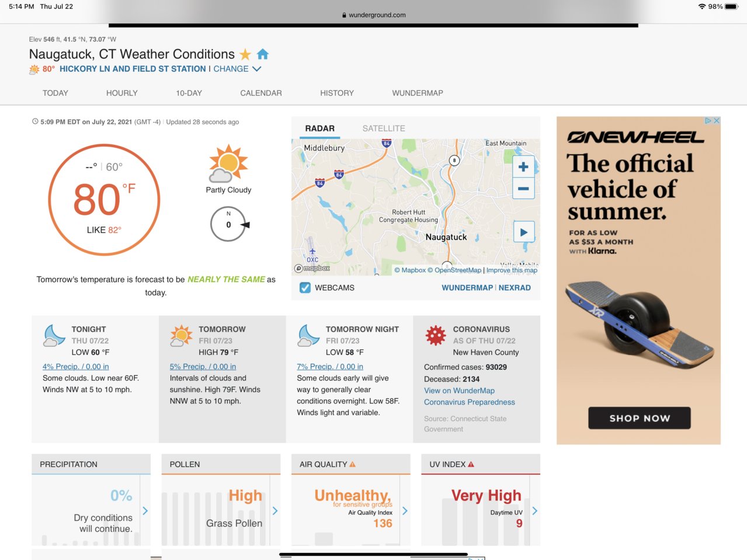747x560 pixels.
Task: Click the Wi-Fi icon in status bar
Action: pos(701,6)
